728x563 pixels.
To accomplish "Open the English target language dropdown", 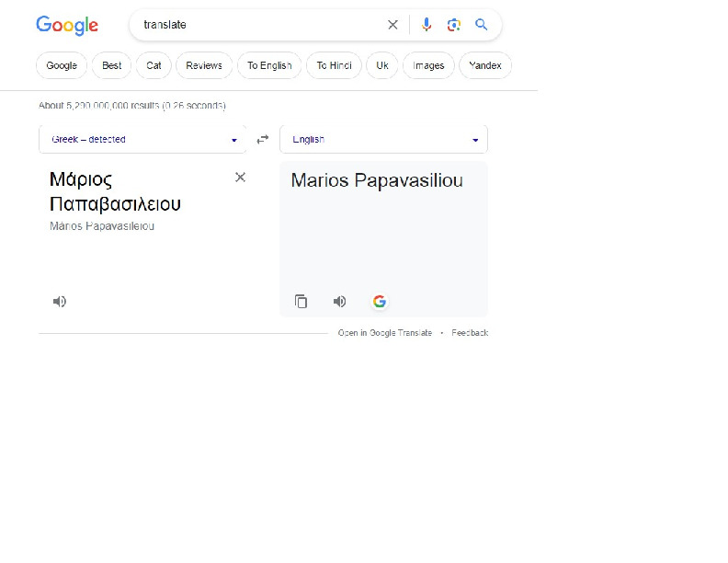I will (x=383, y=140).
